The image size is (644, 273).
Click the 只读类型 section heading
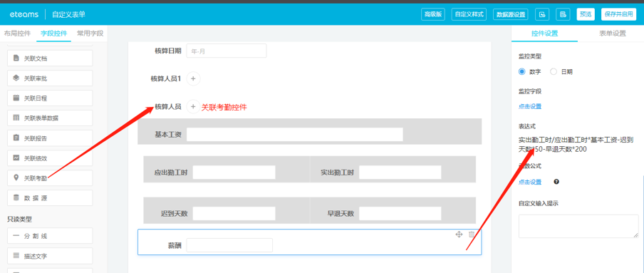[19, 219]
